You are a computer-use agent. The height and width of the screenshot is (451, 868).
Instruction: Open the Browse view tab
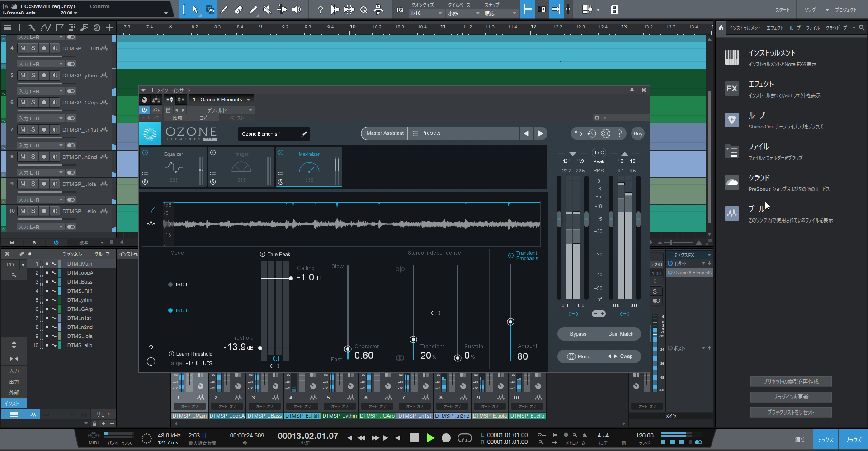click(853, 440)
